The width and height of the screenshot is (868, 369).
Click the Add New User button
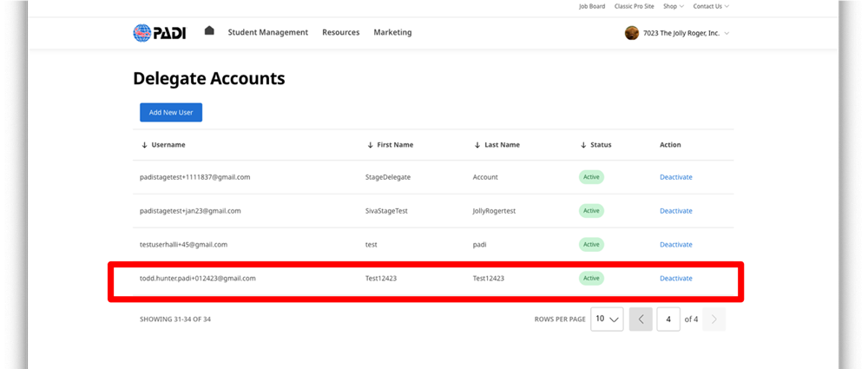[171, 112]
